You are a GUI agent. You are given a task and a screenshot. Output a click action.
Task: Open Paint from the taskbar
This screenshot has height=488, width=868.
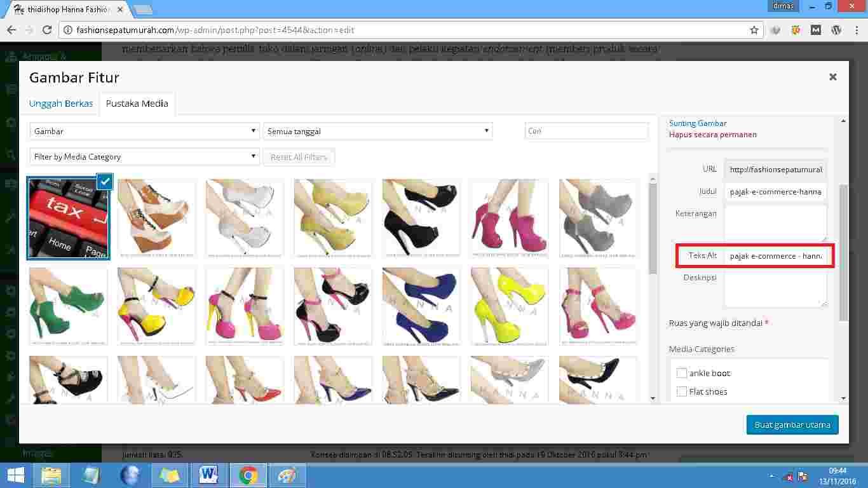point(287,475)
